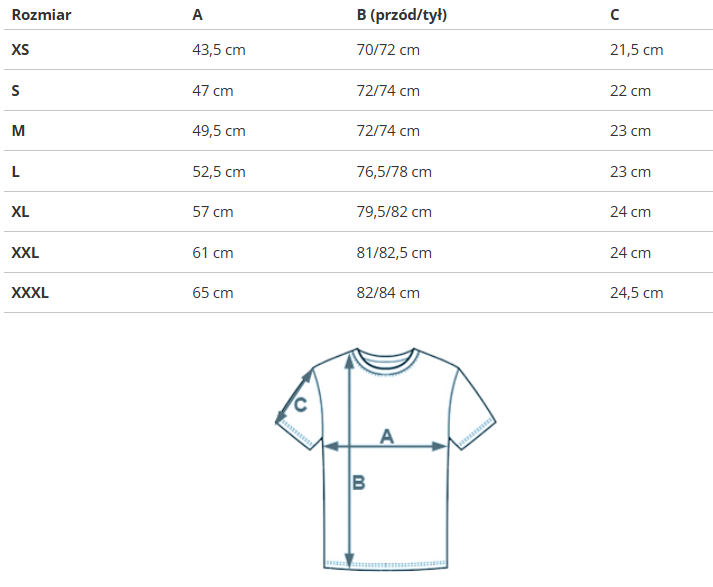Select the S size row label
The height and width of the screenshot is (587, 713).
[x=16, y=91]
